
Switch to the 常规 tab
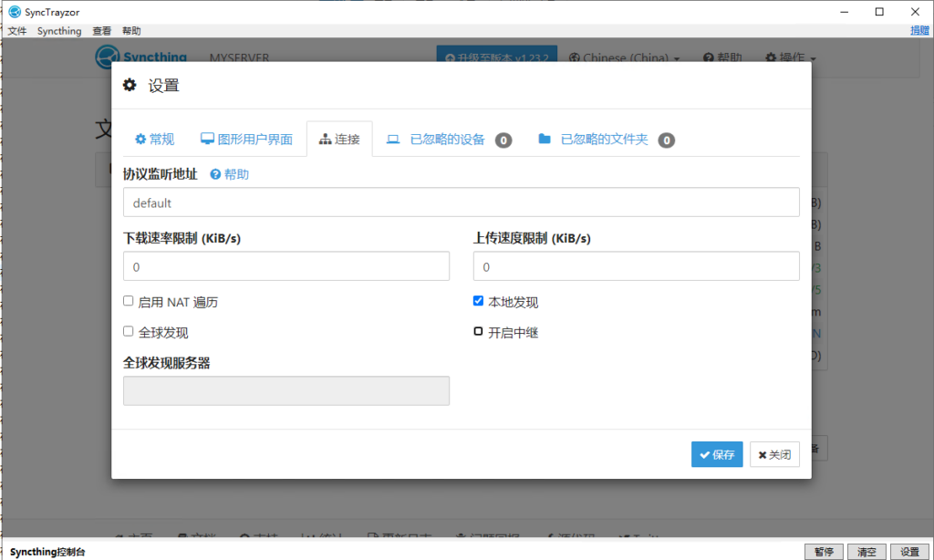pyautogui.click(x=154, y=140)
